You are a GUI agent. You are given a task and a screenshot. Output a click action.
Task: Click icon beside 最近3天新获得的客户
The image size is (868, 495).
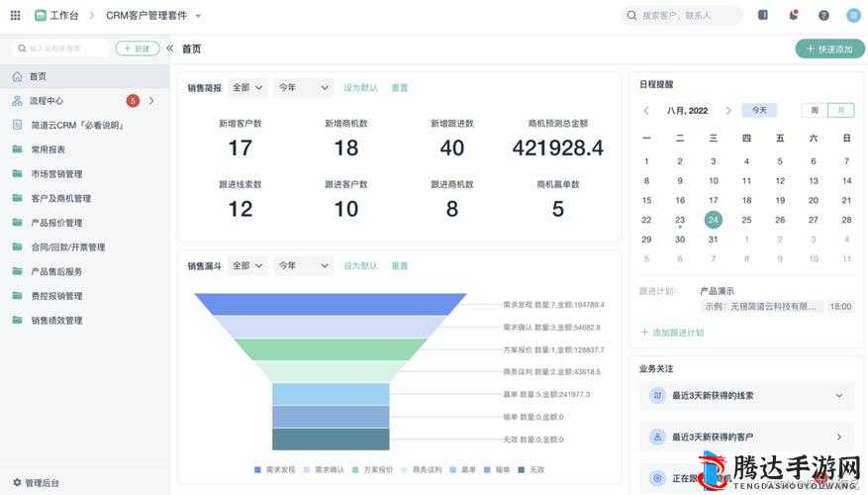[x=657, y=437]
